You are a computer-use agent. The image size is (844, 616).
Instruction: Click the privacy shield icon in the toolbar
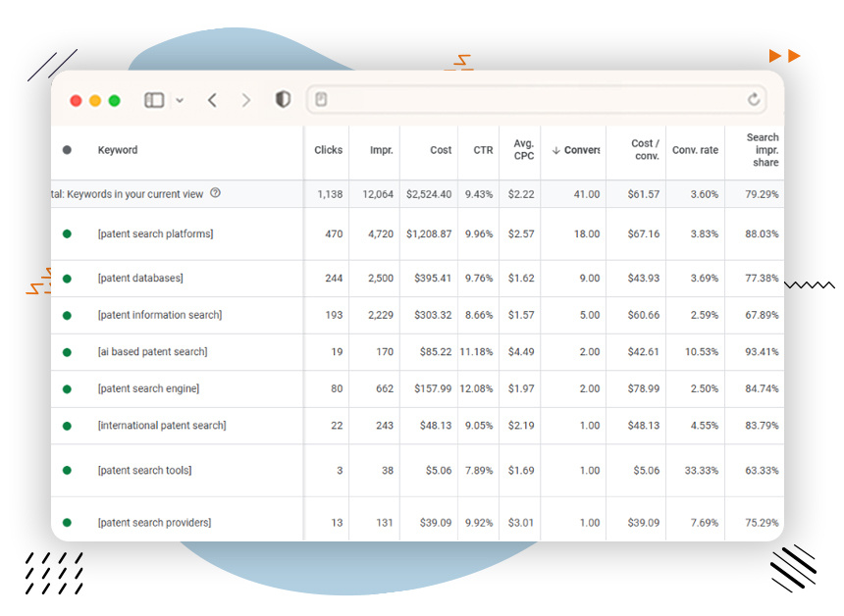click(282, 100)
